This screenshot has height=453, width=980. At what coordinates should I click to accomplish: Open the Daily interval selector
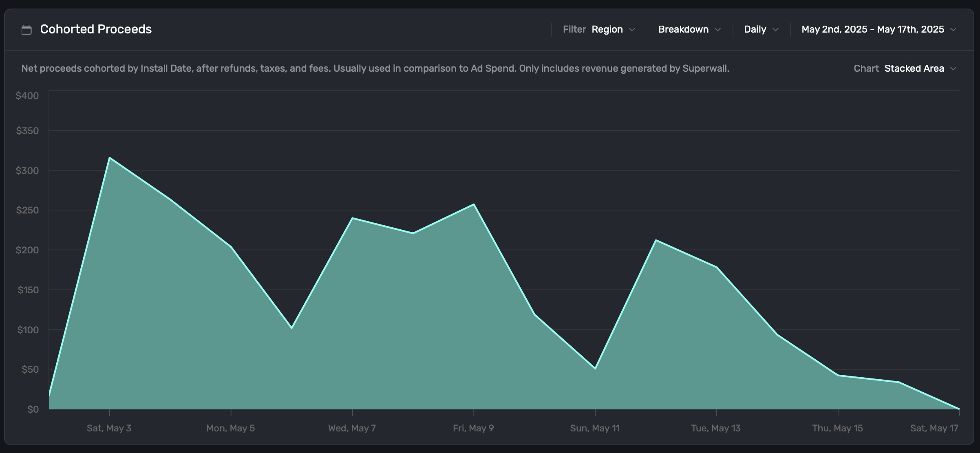[755, 29]
